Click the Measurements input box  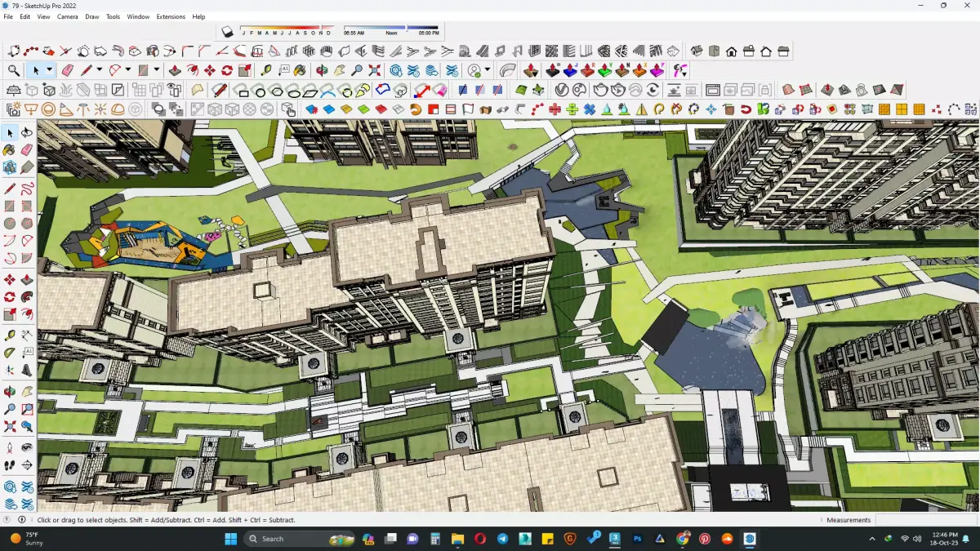coord(924,520)
